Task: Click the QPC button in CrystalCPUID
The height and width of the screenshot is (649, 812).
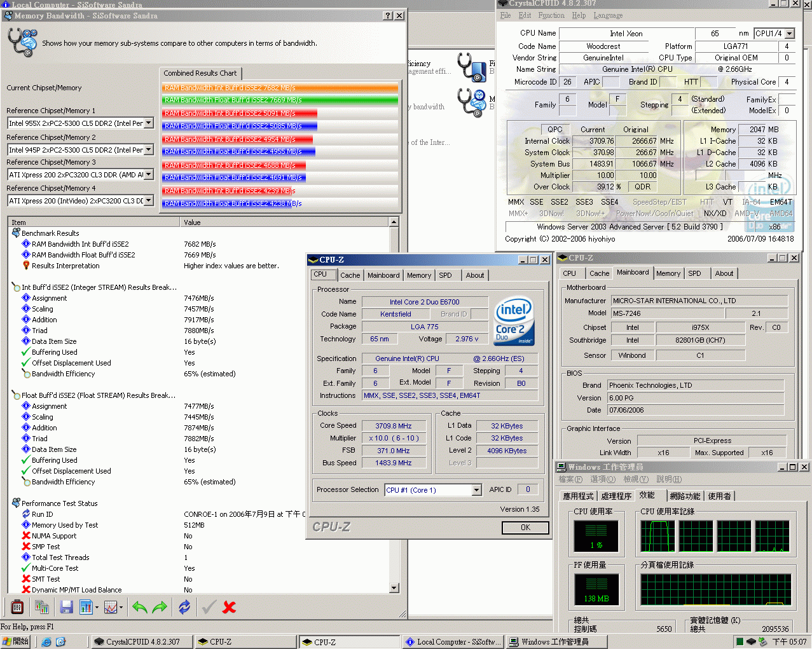Action: point(555,129)
